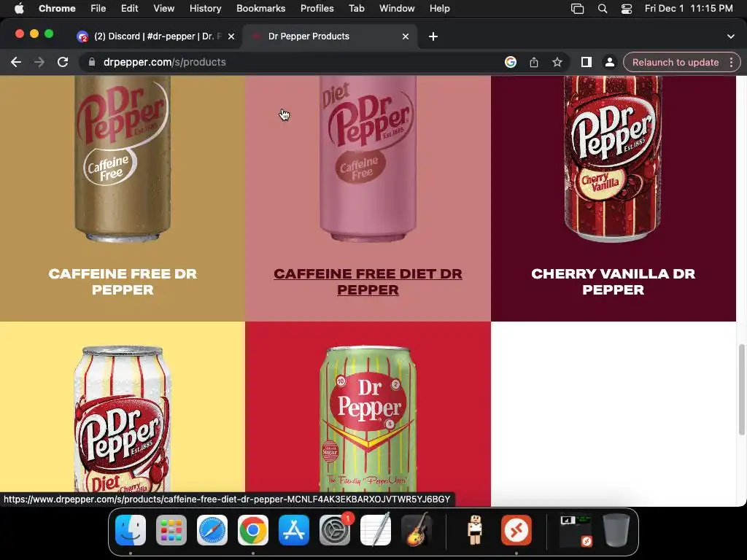
Task: Open the Profiles menu
Action: click(x=317, y=8)
